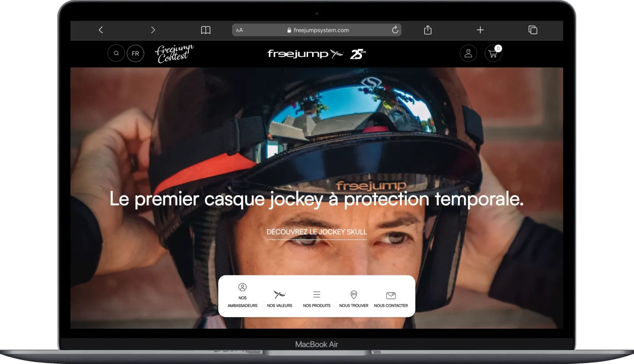Click the Safari forward arrow
634x364 pixels.
153,30
